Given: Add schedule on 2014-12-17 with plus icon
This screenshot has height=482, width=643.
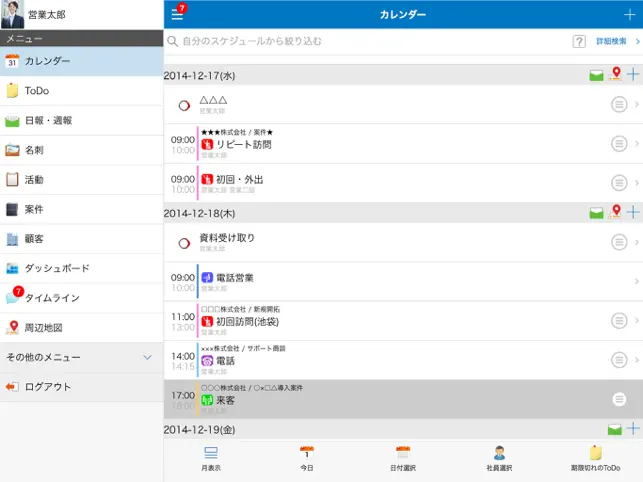Looking at the screenshot, I should [633, 74].
